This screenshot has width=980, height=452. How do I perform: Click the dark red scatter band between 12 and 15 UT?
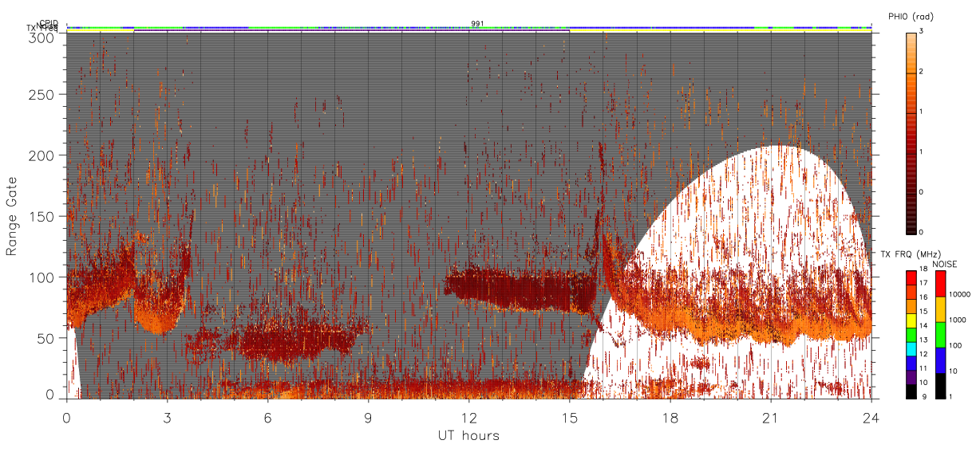(519, 289)
